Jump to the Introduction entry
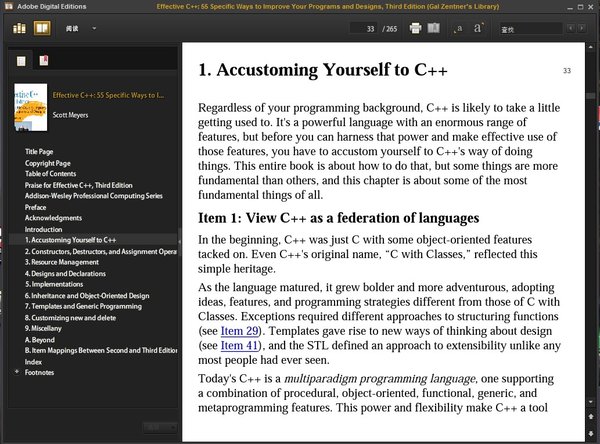600x444 pixels. click(x=43, y=229)
